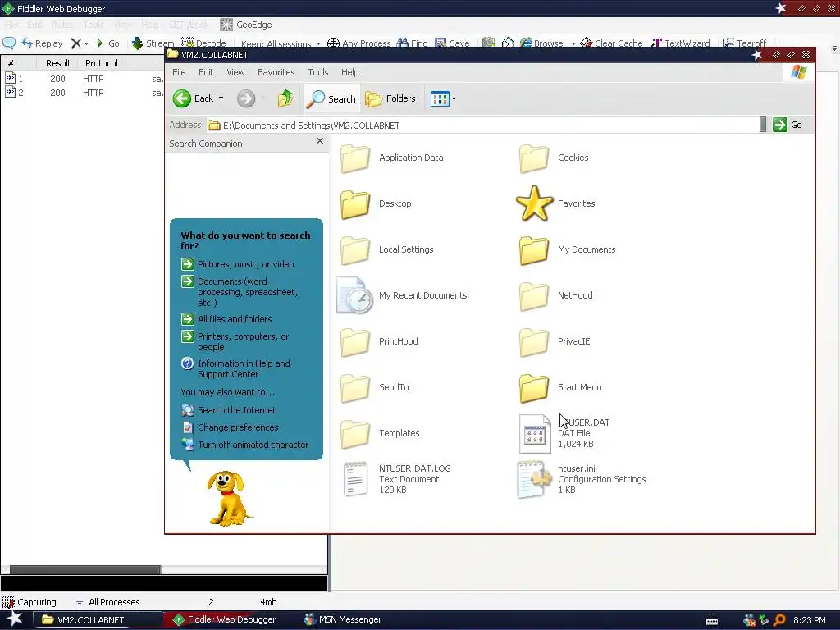Select the My Recent Documents folder
This screenshot has height=630, width=840.
(402, 295)
